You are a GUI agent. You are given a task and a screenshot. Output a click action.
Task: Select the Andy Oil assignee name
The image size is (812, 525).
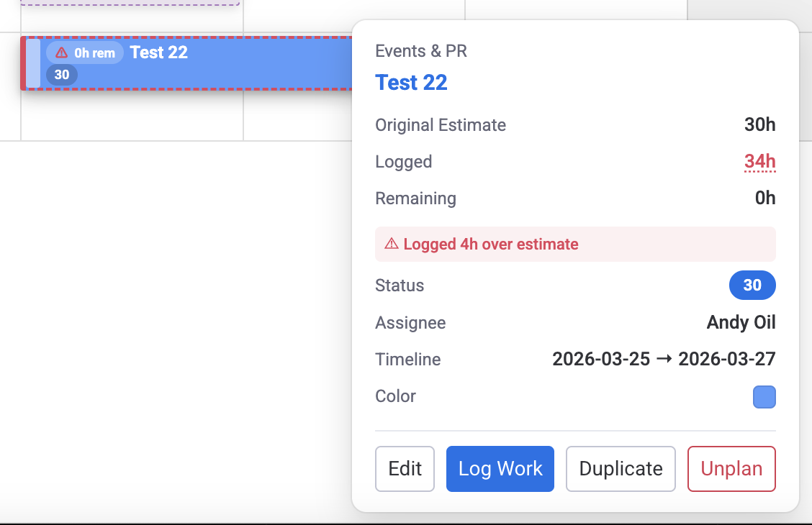pyautogui.click(x=741, y=322)
